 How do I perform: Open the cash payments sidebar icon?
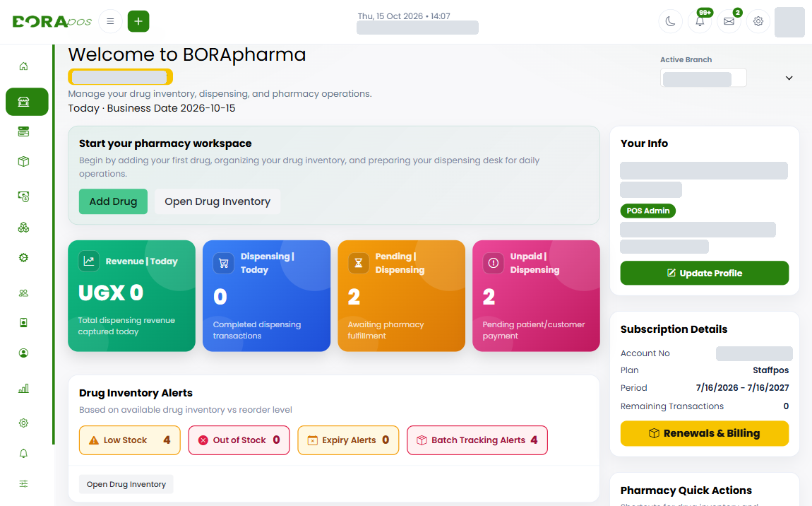pos(23,196)
